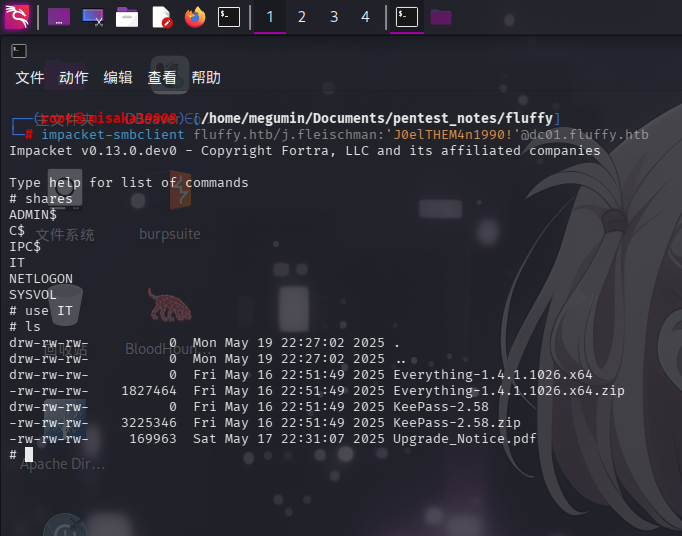Click the SYSVOL share name

(33, 295)
